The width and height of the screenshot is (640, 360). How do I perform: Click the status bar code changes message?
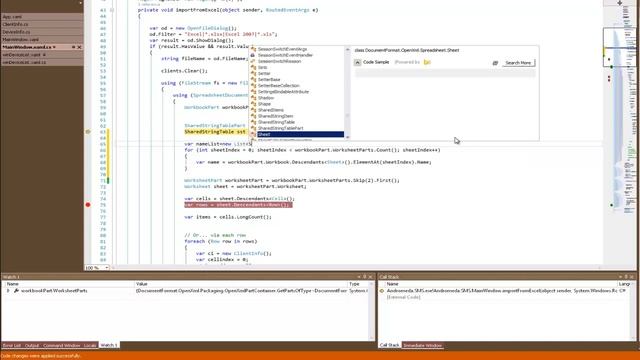(41, 356)
